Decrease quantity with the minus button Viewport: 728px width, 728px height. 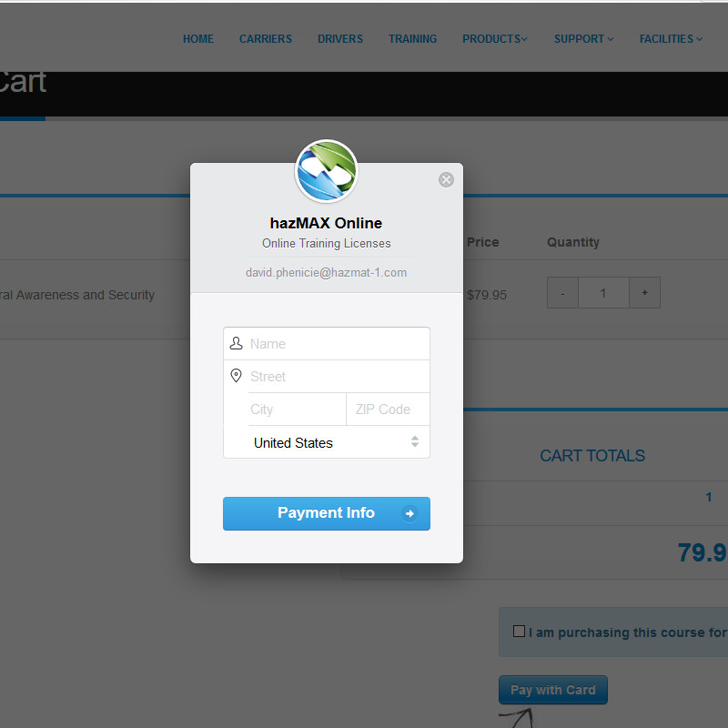tap(562, 293)
